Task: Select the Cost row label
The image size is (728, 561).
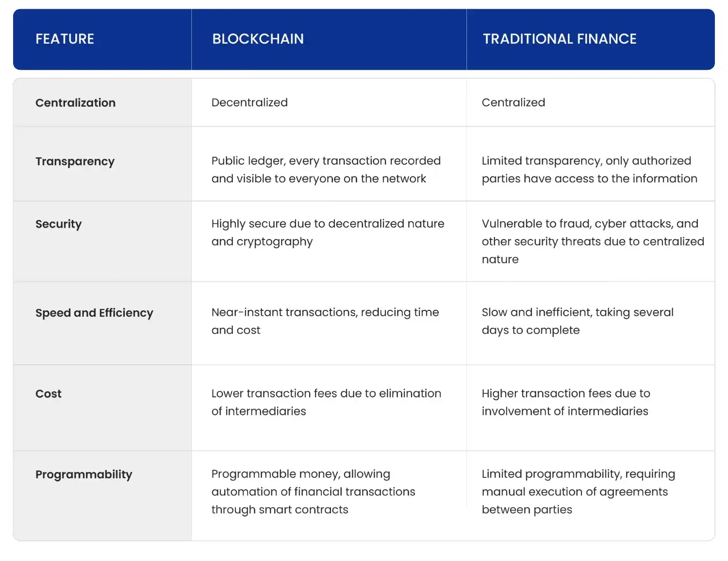Action: 49,394
